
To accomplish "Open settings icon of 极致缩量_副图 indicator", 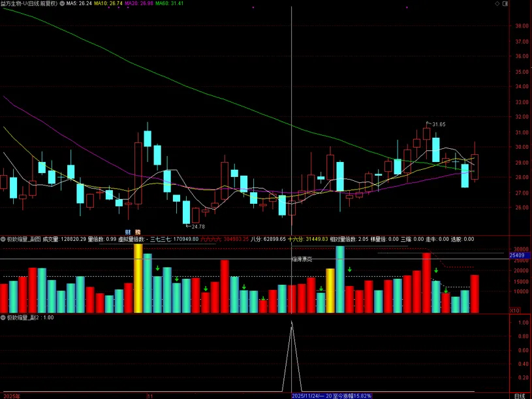I will point(3,239).
